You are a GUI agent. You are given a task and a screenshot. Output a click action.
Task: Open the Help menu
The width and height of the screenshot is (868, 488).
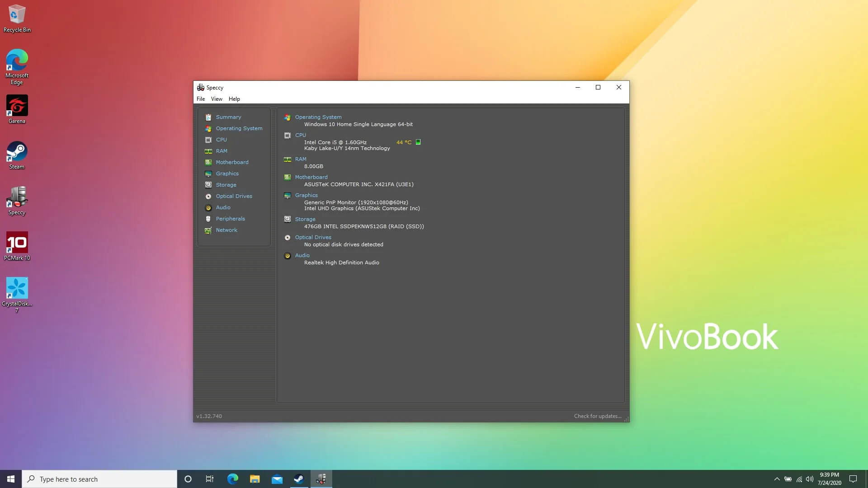pos(234,99)
